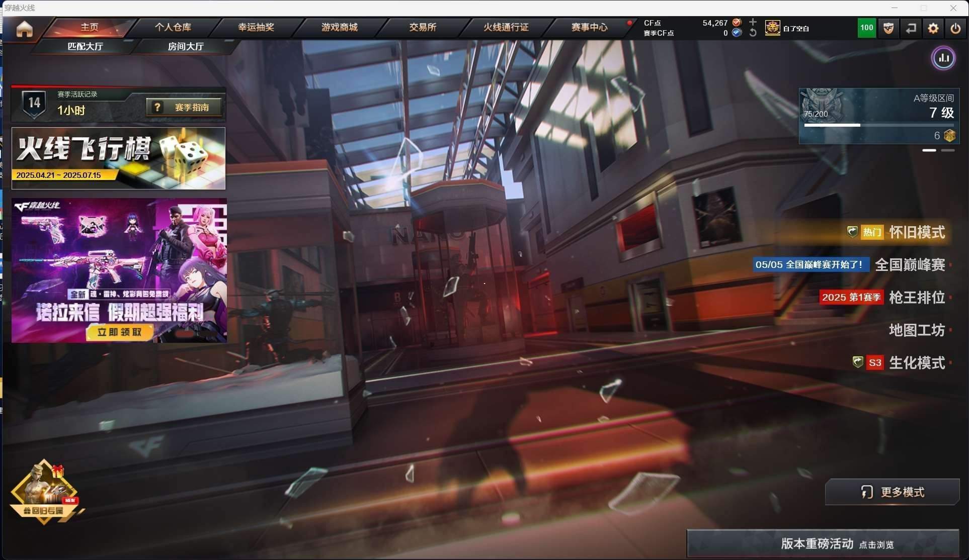The width and height of the screenshot is (969, 560).
Task: Switch to the 房间大厅 sub-tab
Action: (x=186, y=46)
